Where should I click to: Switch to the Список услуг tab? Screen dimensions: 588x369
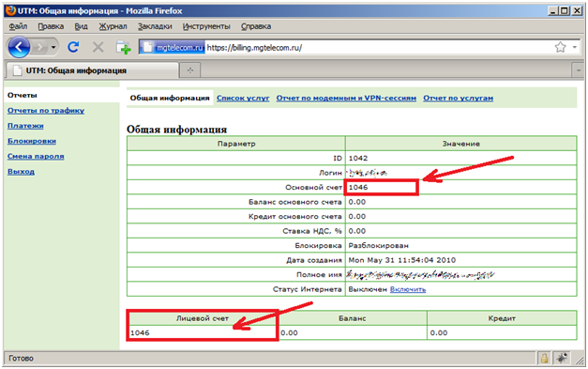point(243,98)
